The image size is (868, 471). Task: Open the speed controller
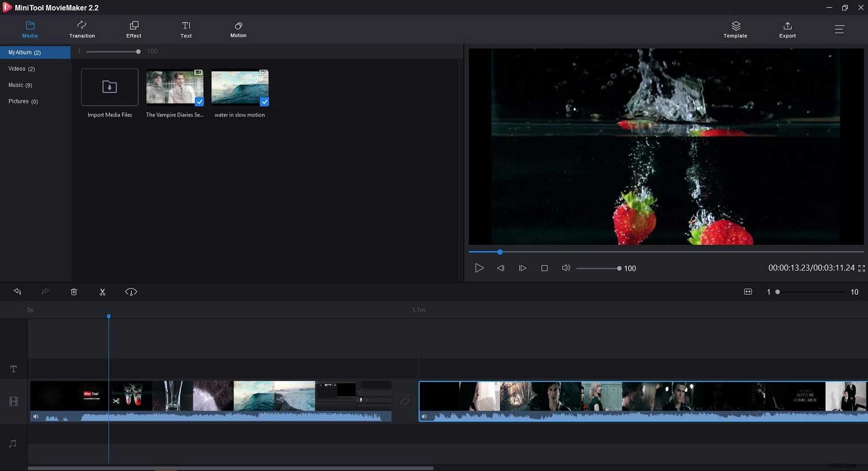[x=131, y=291]
